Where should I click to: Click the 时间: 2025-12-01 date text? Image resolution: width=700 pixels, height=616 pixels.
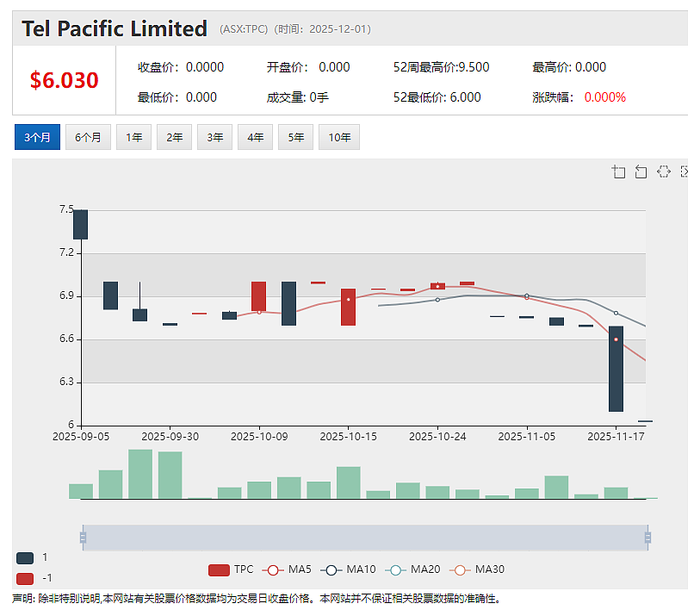(322, 29)
